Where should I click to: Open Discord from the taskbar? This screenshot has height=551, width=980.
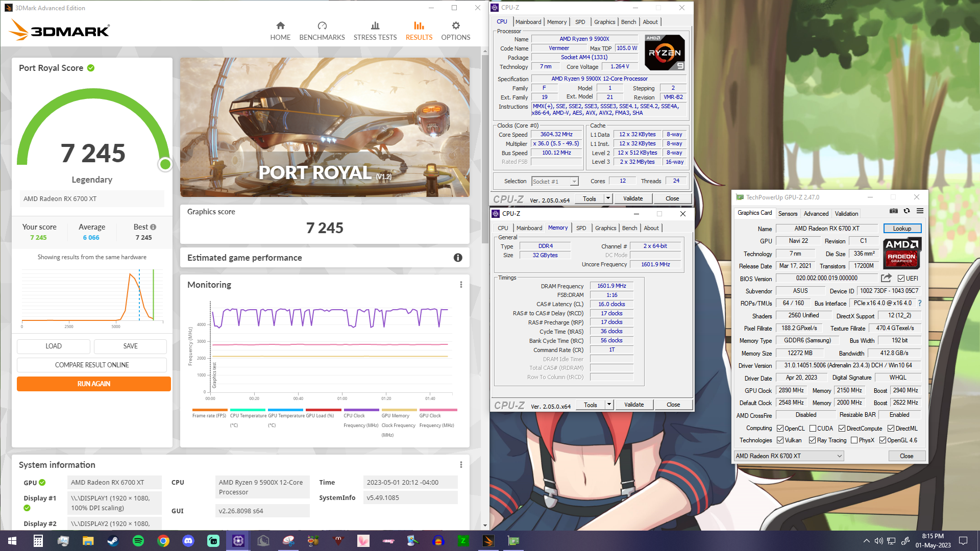point(188,541)
